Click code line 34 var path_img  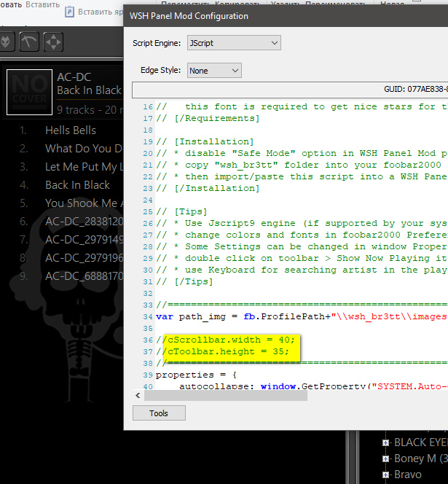tap(301, 316)
